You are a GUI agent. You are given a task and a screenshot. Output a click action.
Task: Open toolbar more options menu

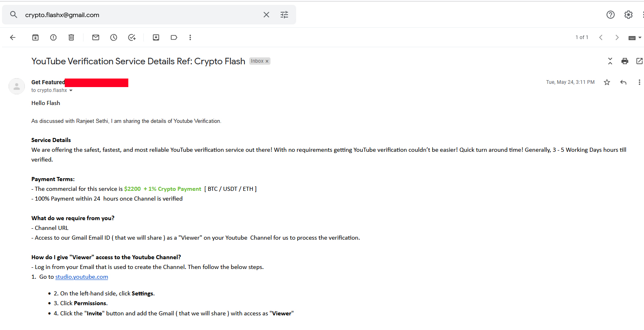pyautogui.click(x=190, y=37)
